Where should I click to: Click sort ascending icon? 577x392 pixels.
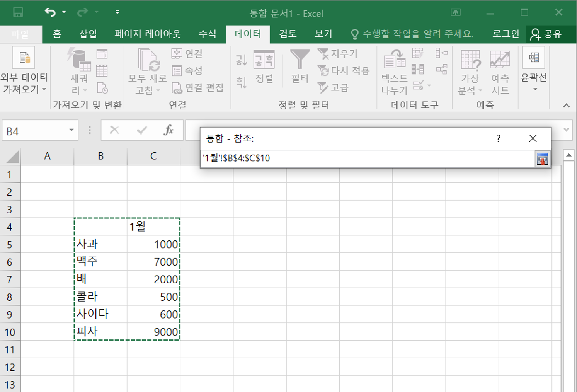pyautogui.click(x=241, y=60)
